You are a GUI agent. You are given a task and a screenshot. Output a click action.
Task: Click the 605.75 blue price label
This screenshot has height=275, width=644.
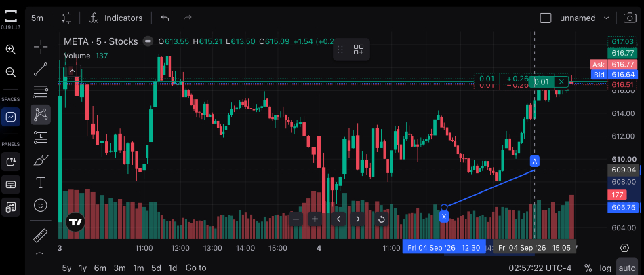[624, 208]
